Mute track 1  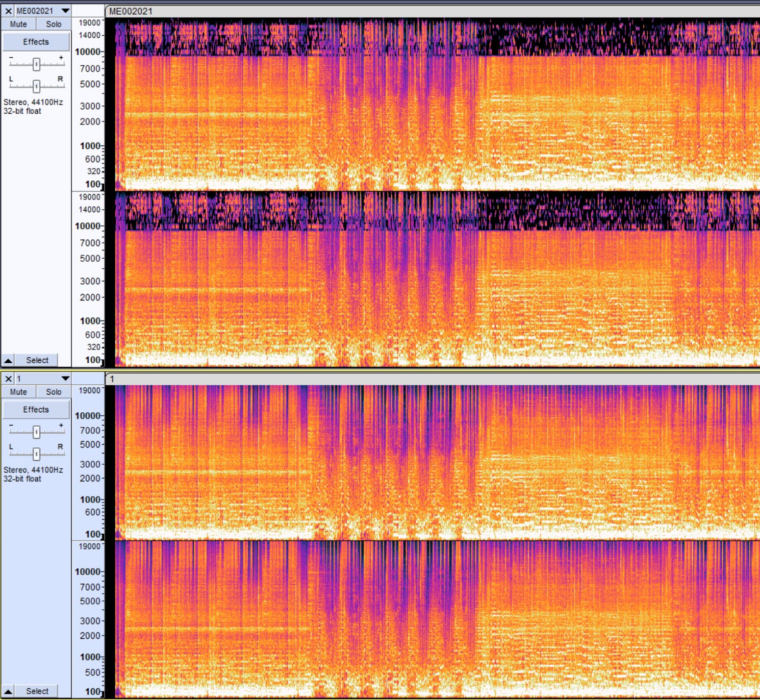(19, 392)
